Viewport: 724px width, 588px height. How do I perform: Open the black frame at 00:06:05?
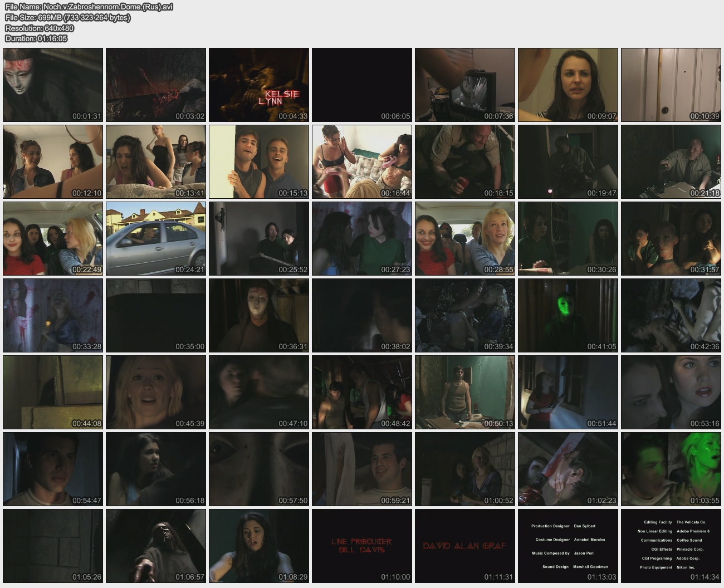click(x=362, y=85)
